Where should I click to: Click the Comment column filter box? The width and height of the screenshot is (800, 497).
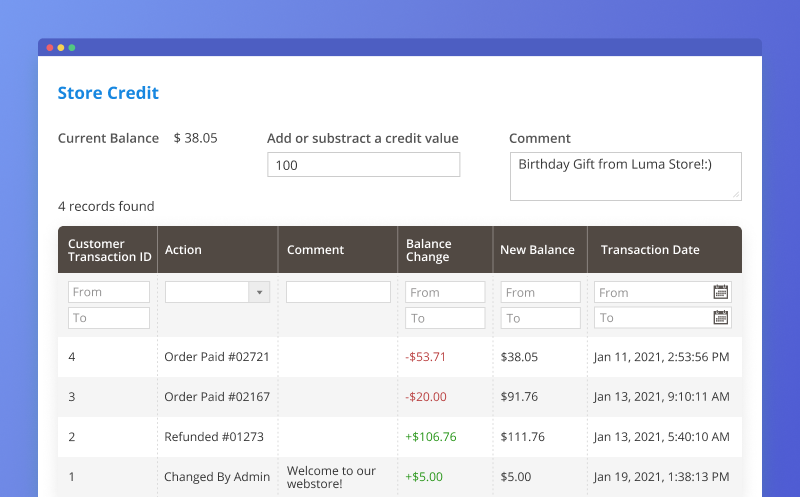coord(338,292)
